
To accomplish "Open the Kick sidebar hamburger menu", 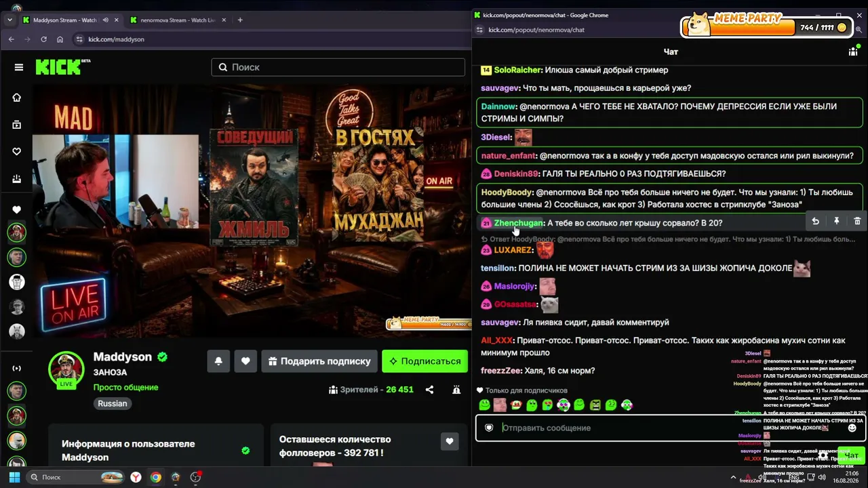I will click(x=19, y=67).
